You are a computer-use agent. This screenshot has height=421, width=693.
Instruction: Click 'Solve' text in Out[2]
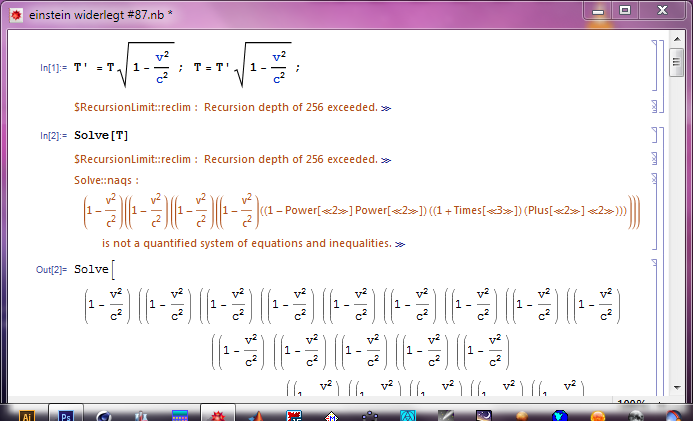pos(91,269)
